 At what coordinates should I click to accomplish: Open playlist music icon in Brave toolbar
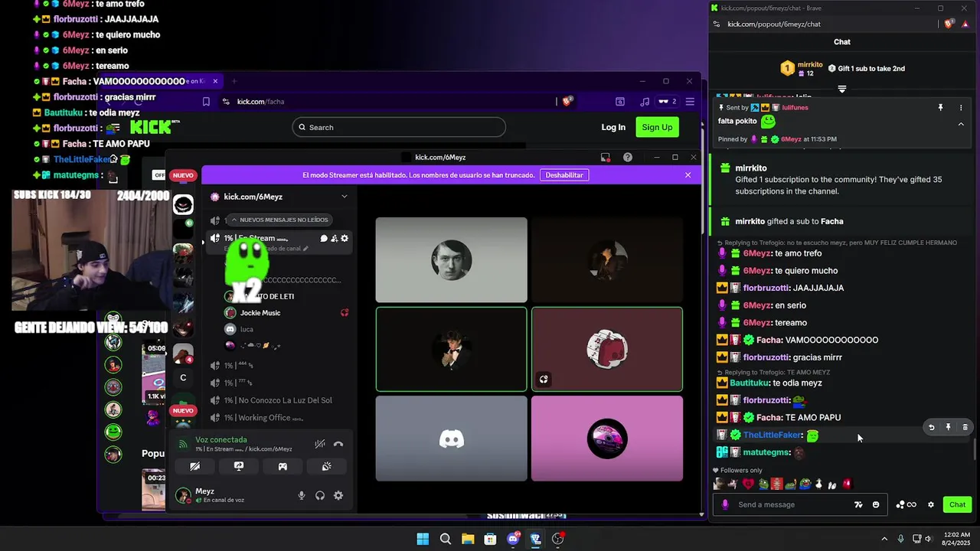pyautogui.click(x=645, y=101)
